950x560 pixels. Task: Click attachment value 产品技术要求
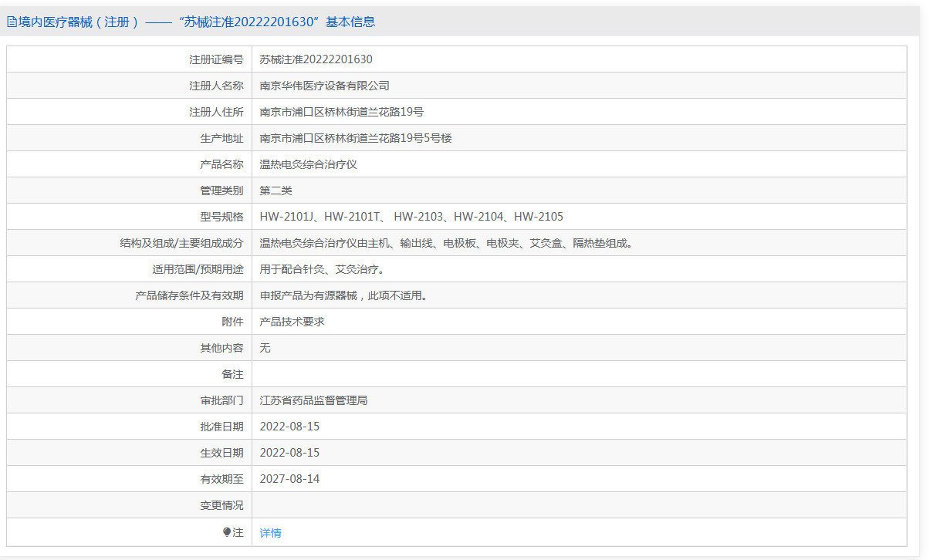tap(292, 322)
